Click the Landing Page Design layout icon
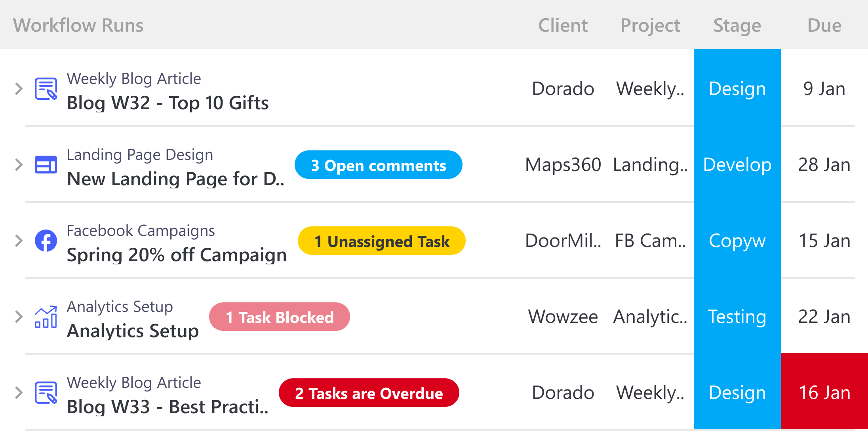 [x=46, y=165]
